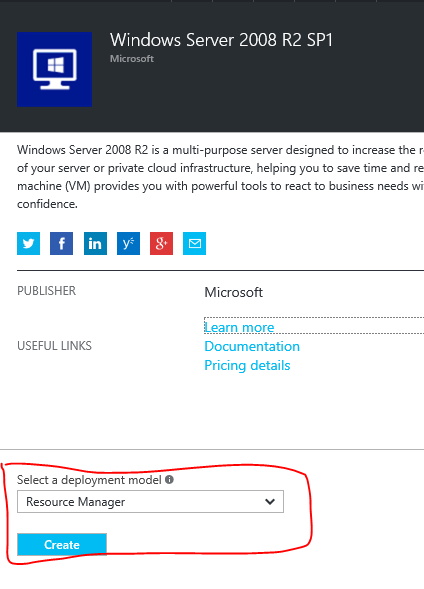Open the Pricing details link
Screen dimensions: 424x589
(247, 365)
